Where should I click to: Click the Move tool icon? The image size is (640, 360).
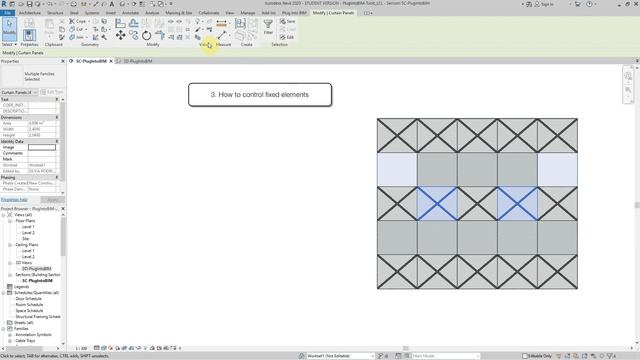coord(120,36)
